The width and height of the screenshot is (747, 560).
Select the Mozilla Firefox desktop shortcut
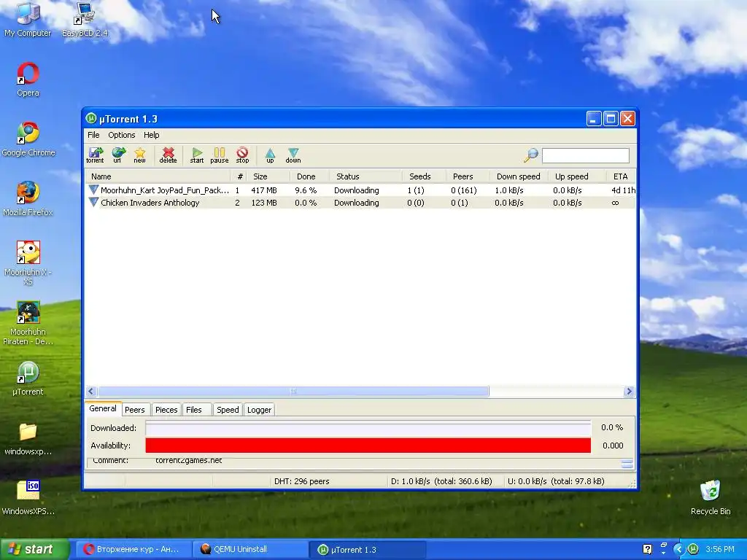pos(28,199)
